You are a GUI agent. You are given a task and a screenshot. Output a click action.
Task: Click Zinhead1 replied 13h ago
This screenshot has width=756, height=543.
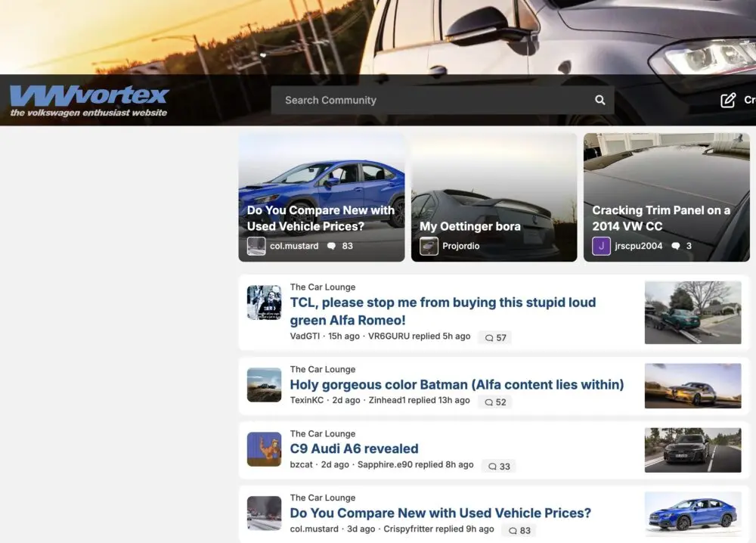pos(419,400)
